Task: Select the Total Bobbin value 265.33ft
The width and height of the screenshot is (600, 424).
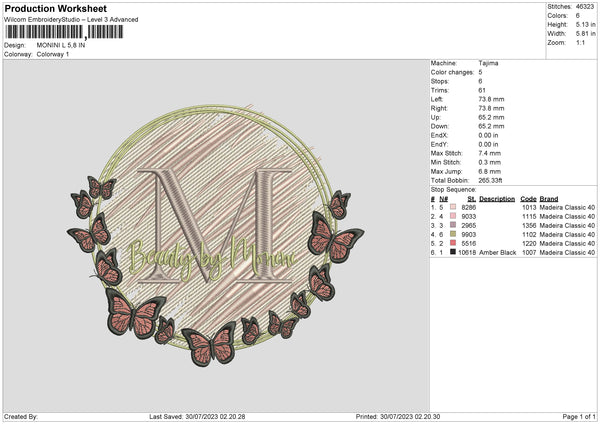Action: [490, 180]
